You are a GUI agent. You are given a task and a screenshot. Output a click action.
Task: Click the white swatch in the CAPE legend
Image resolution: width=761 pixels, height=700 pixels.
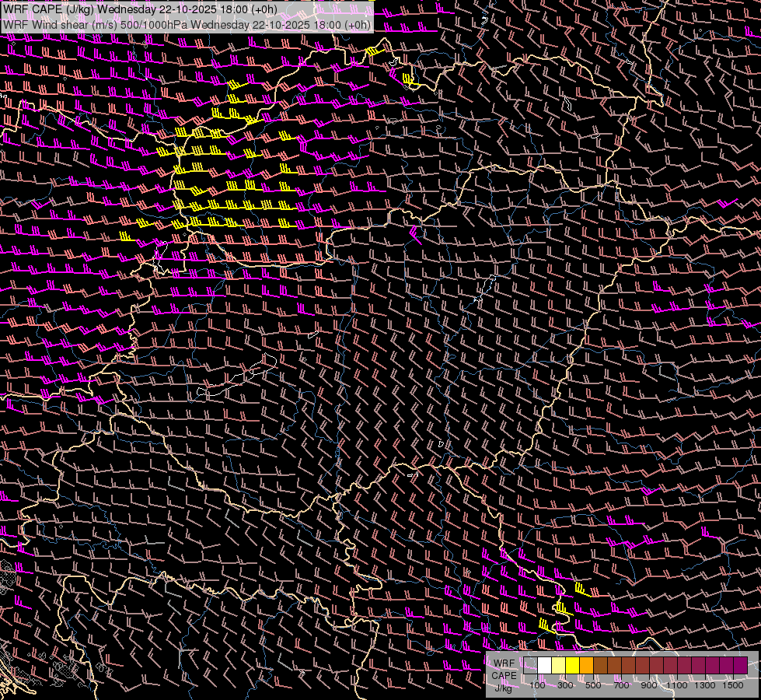[545, 665]
